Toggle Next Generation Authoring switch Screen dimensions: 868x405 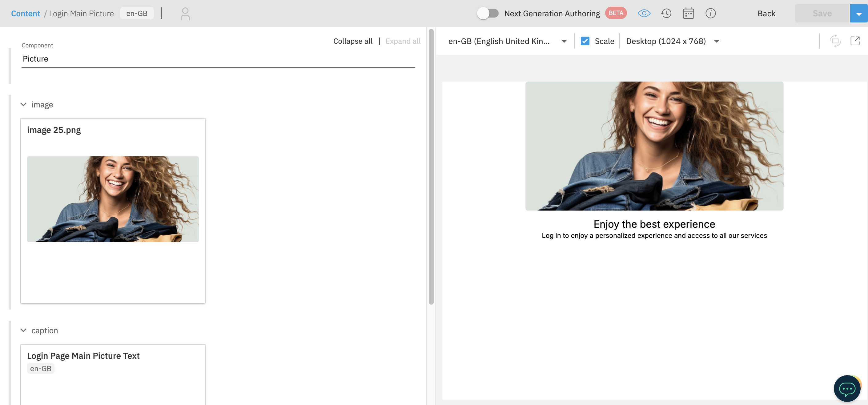[x=488, y=14]
